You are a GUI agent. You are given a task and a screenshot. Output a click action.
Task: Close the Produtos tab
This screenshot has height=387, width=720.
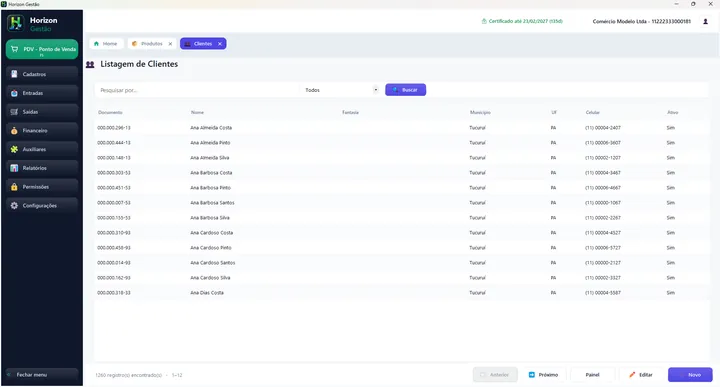point(170,44)
